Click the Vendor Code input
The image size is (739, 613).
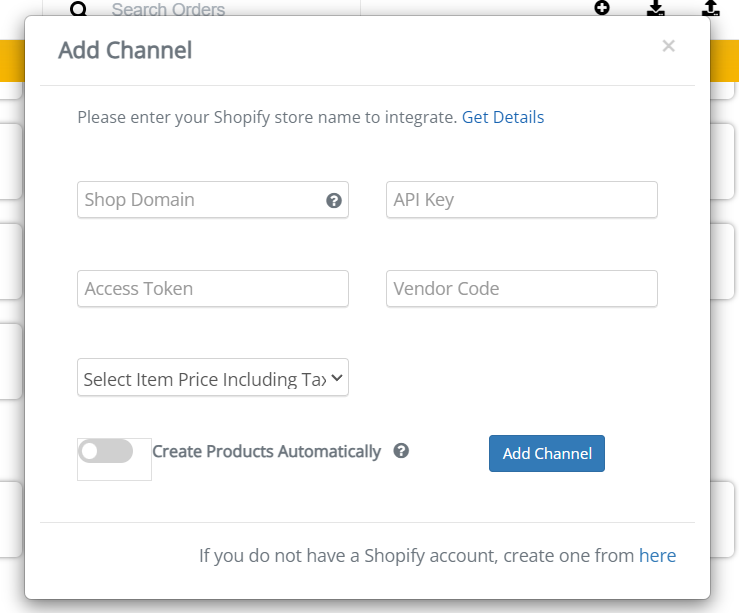pyautogui.click(x=522, y=288)
